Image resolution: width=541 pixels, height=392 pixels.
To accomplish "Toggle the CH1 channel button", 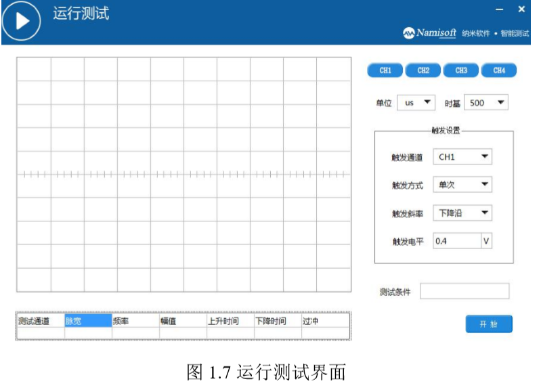I will click(x=385, y=70).
